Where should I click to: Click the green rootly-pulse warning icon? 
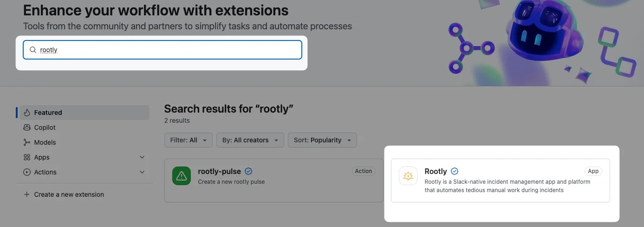click(182, 176)
